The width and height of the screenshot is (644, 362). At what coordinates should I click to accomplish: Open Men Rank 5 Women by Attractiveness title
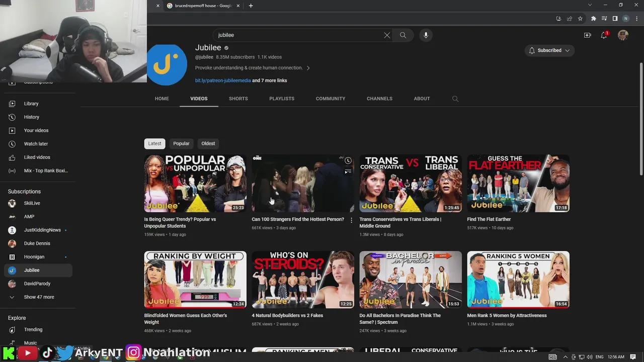click(507, 316)
